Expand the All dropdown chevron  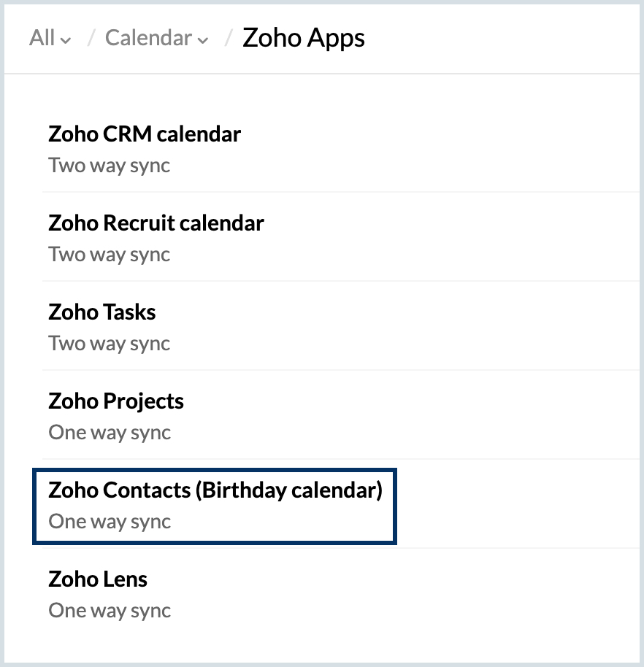coord(66,40)
